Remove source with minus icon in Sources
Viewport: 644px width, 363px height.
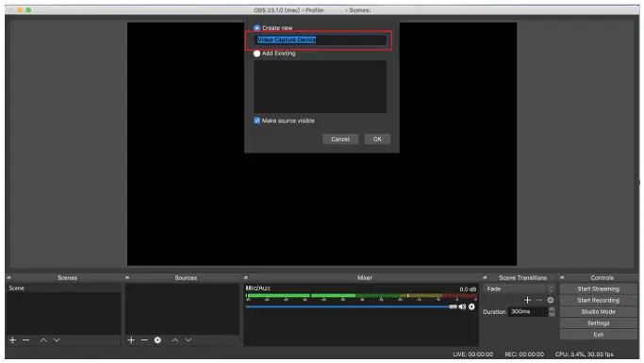coord(144,340)
